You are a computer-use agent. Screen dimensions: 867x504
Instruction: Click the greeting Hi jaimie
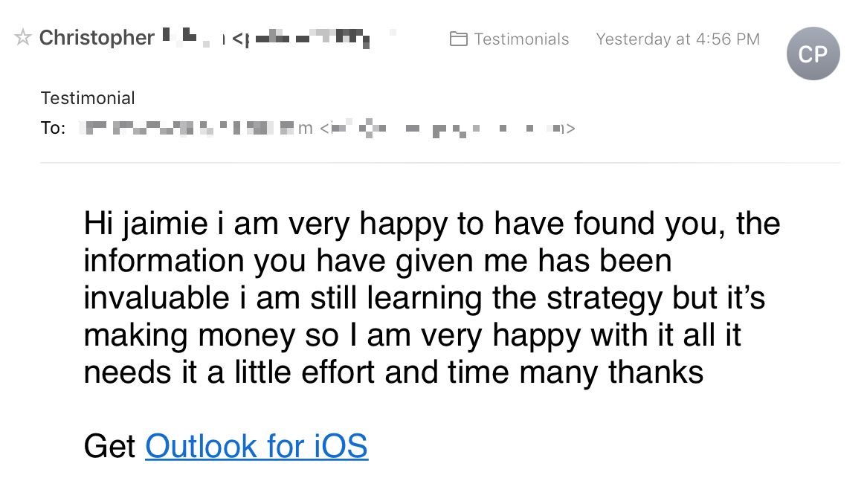point(146,224)
